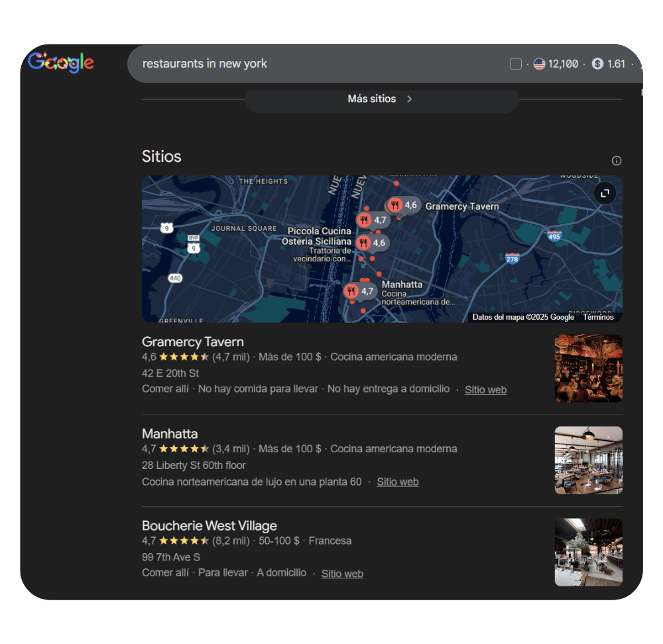This screenshot has height=644, width=663.
Task: Open Manhatta's Sitio web link
Action: (x=397, y=482)
